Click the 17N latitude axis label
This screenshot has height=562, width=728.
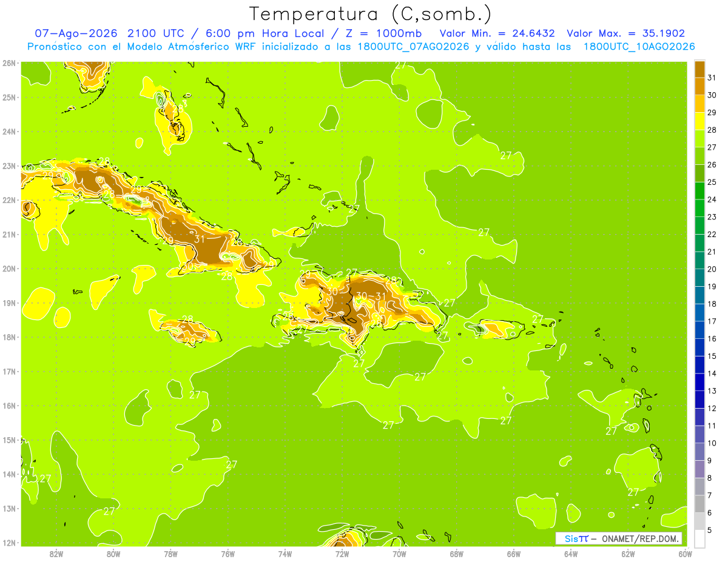coord(8,371)
